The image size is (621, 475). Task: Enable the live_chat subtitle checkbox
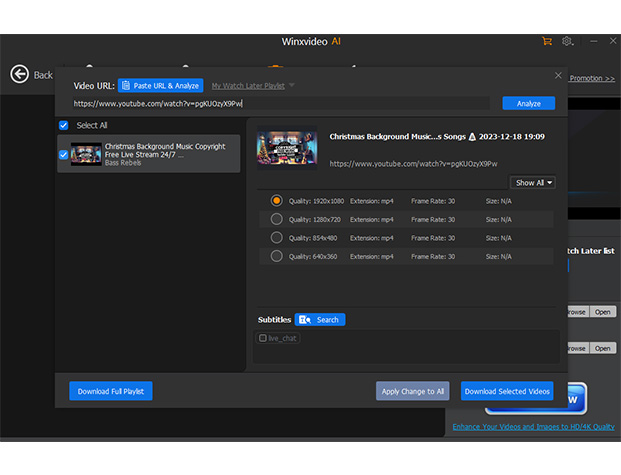click(263, 338)
